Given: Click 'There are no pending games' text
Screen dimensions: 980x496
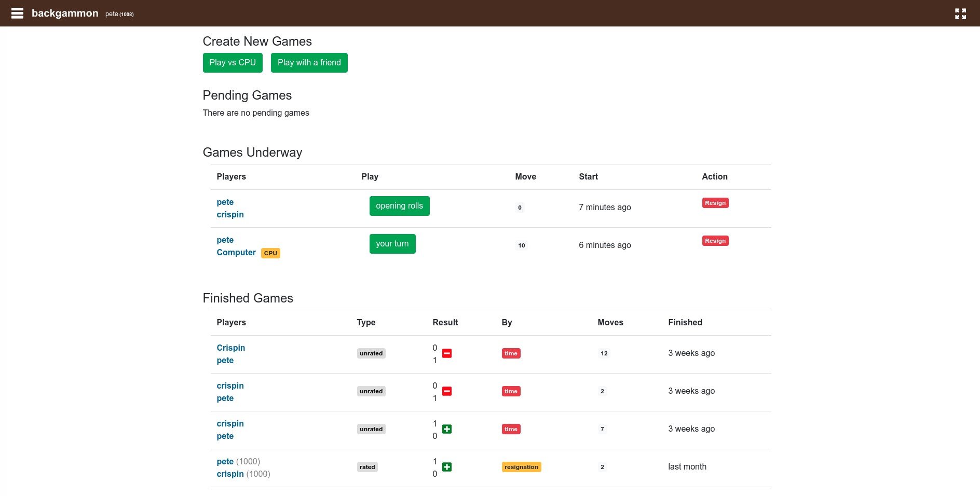Looking at the screenshot, I should pyautogui.click(x=256, y=113).
